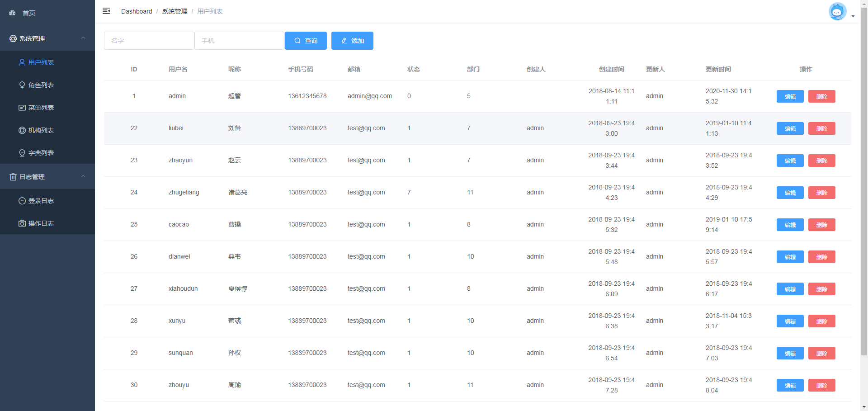Click the 操作日志 camera icon
Viewport: 868px width, 411px height.
click(x=22, y=223)
